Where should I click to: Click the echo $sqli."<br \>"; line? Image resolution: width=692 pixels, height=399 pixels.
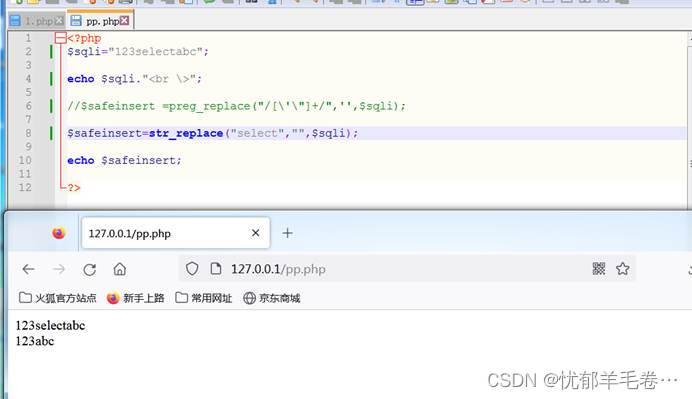tap(135, 79)
